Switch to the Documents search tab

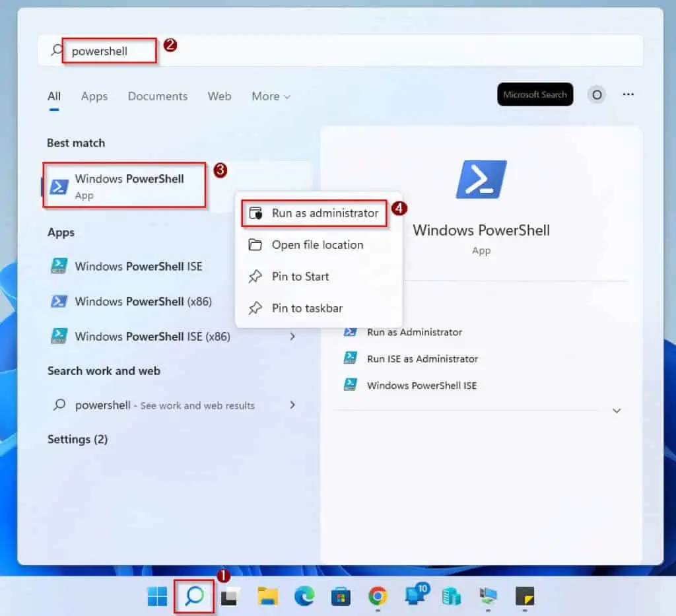(x=158, y=96)
